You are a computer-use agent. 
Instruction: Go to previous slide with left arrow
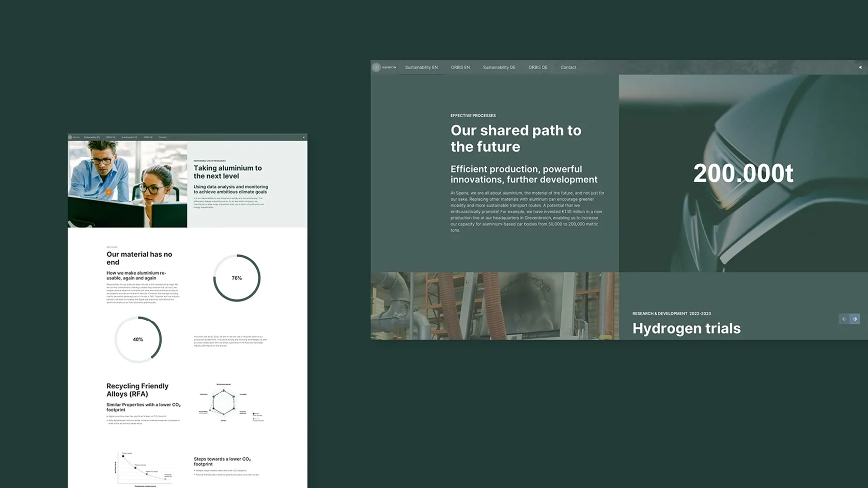click(x=844, y=319)
